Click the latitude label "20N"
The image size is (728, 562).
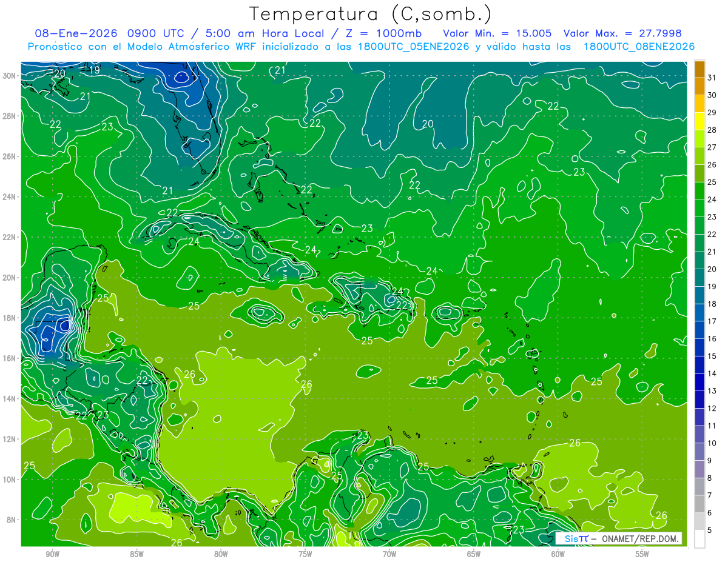pyautogui.click(x=9, y=278)
